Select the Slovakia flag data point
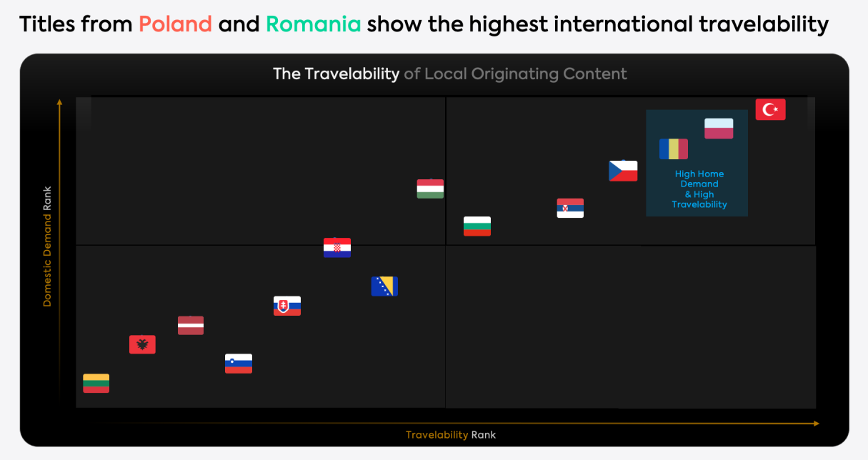Viewport: 868px width, 460px height. coord(287,306)
